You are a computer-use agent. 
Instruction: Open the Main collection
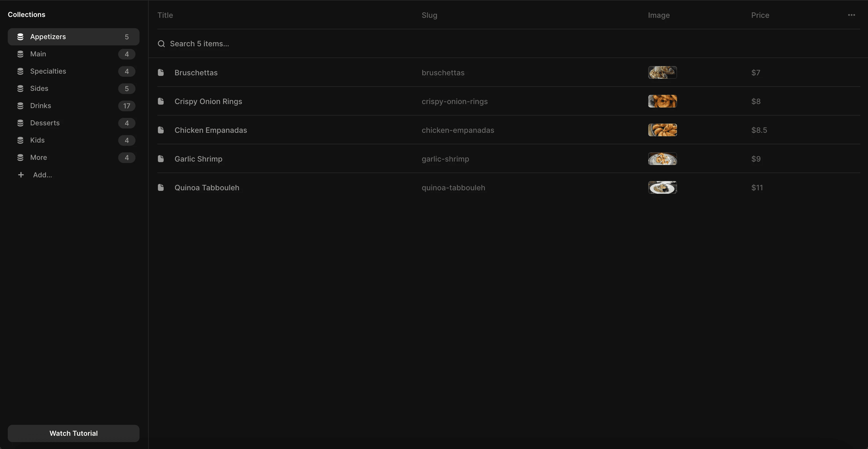38,54
